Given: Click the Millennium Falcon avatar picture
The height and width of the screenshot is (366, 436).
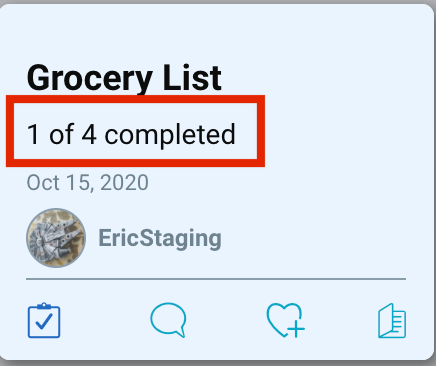Looking at the screenshot, I should pyautogui.click(x=56, y=238).
